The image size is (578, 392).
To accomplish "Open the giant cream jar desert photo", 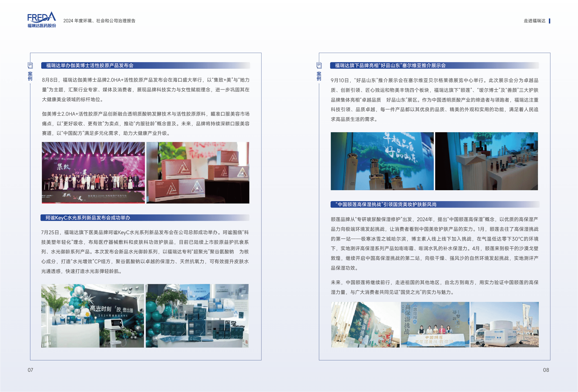I will (504, 324).
